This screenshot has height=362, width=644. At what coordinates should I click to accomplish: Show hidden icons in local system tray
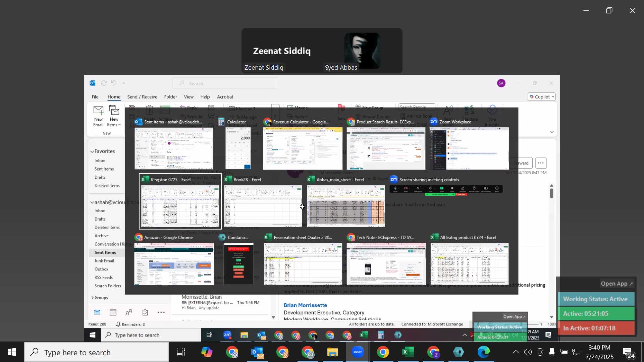pos(516,352)
